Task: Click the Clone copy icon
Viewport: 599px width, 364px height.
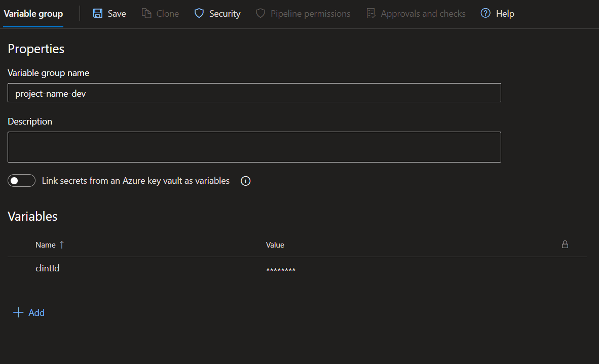Action: [146, 14]
